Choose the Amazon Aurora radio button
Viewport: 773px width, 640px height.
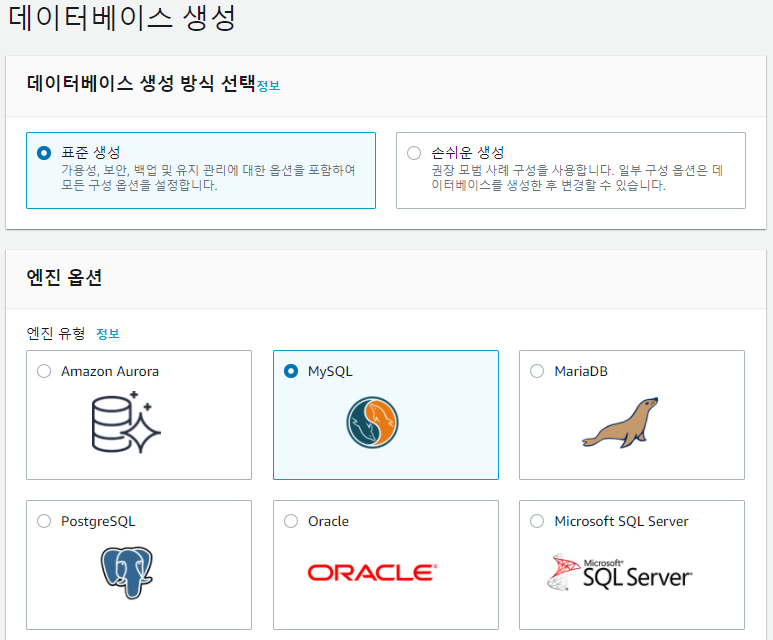tap(44, 371)
